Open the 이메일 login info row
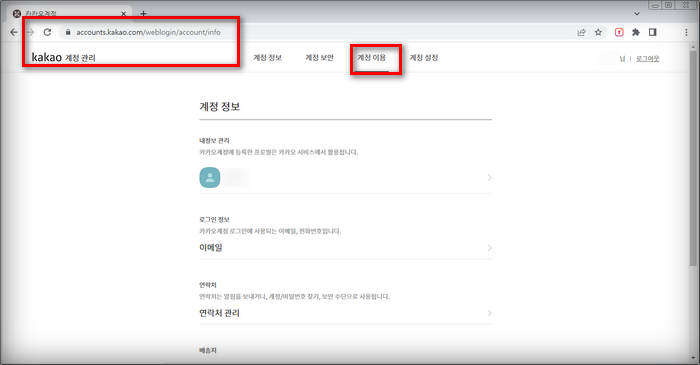Screen dimensions: 700x365 [x=346, y=248]
